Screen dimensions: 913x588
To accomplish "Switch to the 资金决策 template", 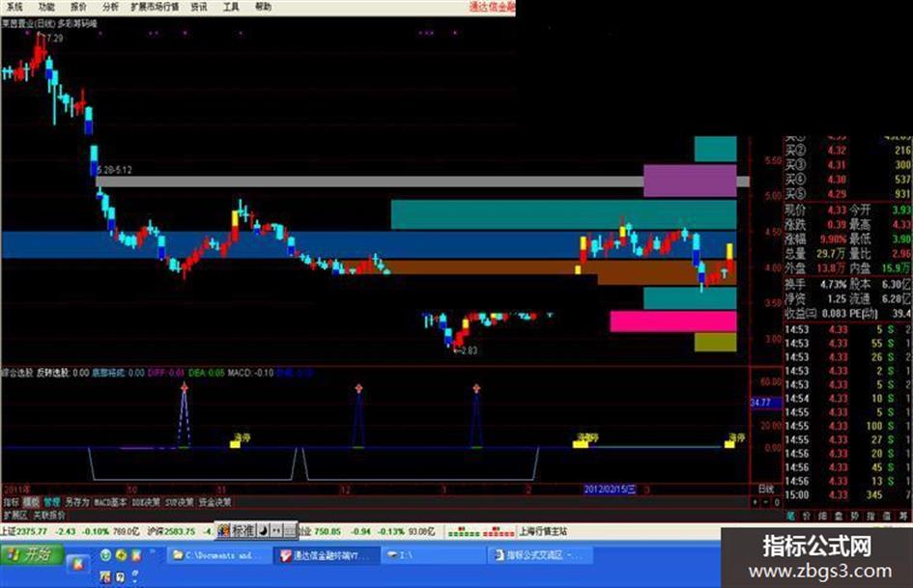I will click(x=214, y=502).
